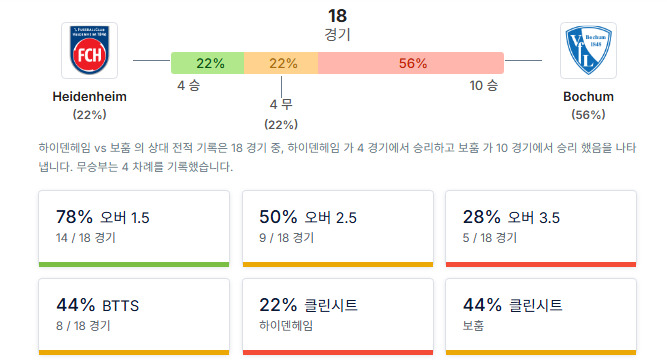The image size is (667, 364).
Task: Select the red 56% Bochum win segment
Action: pyautogui.click(x=411, y=63)
